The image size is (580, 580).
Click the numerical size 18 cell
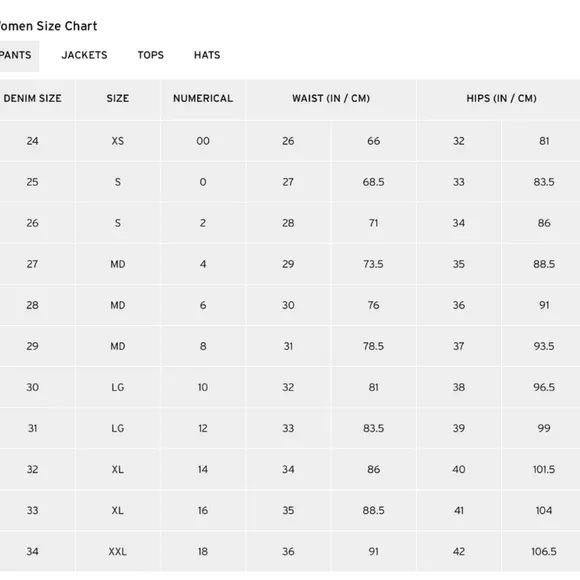pos(203,552)
